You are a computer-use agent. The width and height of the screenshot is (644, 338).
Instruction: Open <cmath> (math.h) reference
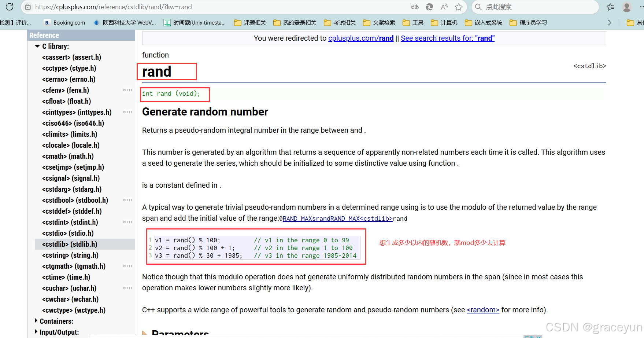pyautogui.click(x=68, y=156)
